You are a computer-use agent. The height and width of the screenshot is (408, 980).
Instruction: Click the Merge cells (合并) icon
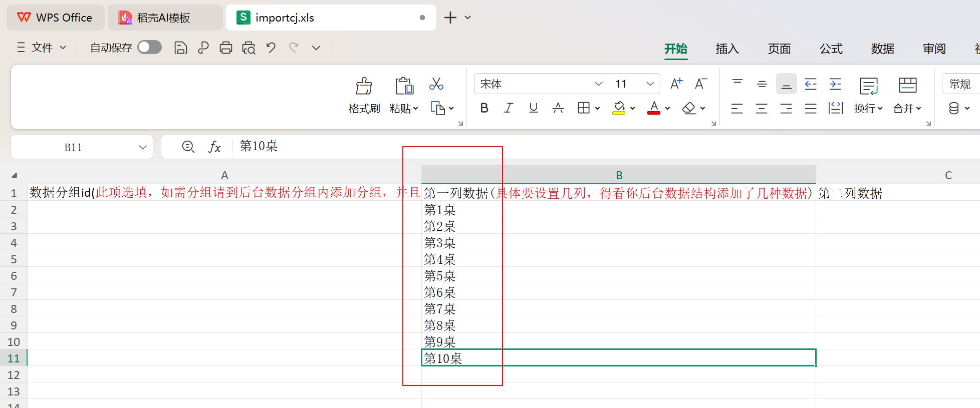pyautogui.click(x=908, y=85)
